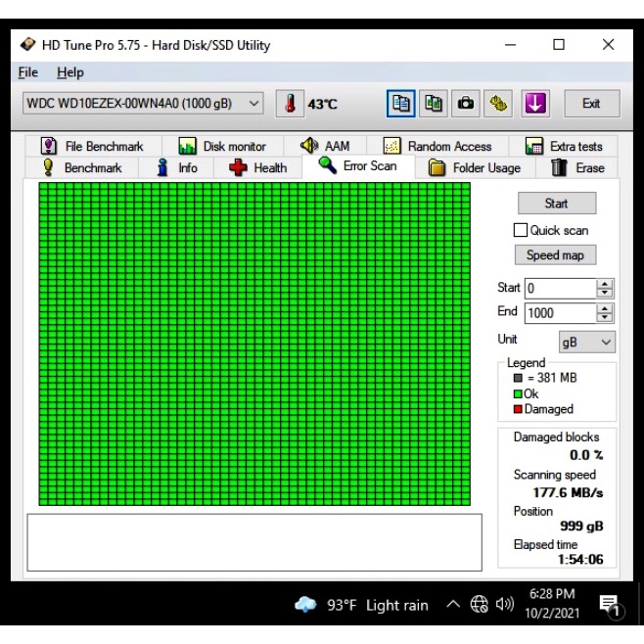Click the copy text to clipboard icon
This screenshot has width=644, height=644.
[403, 103]
